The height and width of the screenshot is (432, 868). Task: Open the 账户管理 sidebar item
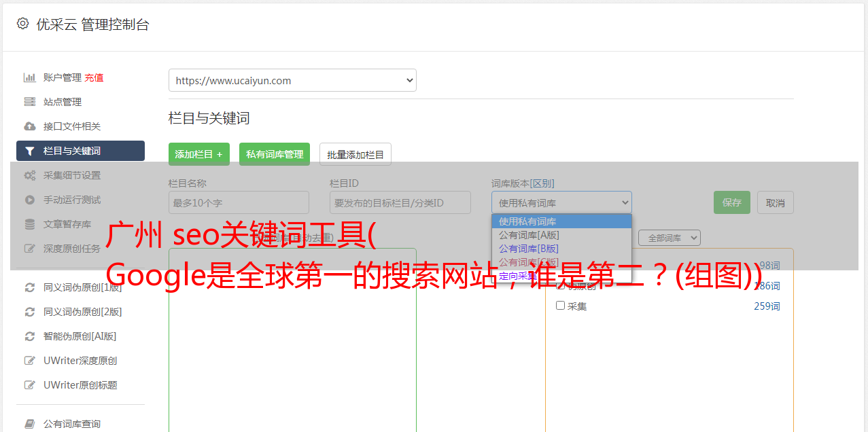63,77
